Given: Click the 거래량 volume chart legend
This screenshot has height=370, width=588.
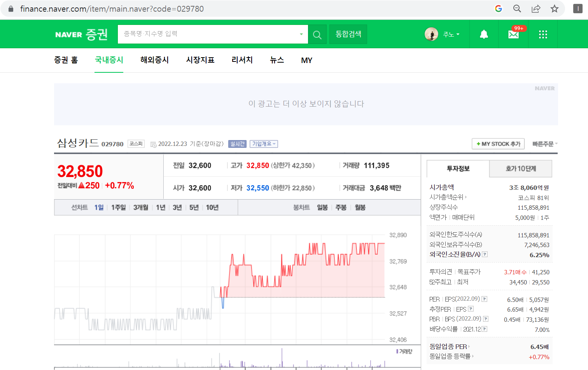Looking at the screenshot, I should click(404, 351).
